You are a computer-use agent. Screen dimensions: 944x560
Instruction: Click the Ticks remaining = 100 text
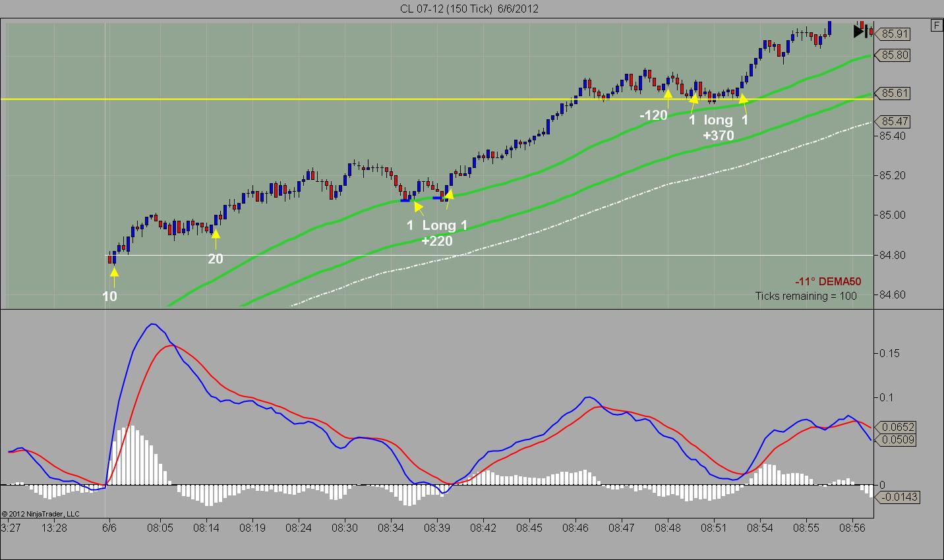[806, 296]
